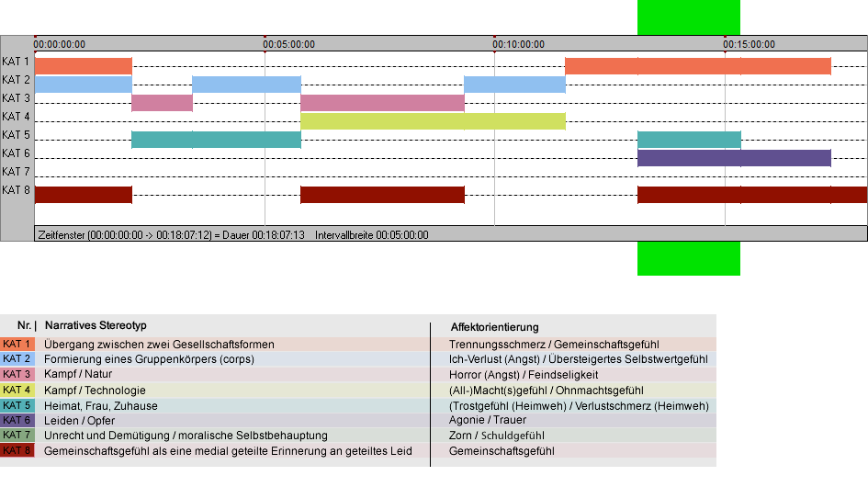Select the KAT 2 timeline row label
The height and width of the screenshot is (487, 868).
point(16,80)
